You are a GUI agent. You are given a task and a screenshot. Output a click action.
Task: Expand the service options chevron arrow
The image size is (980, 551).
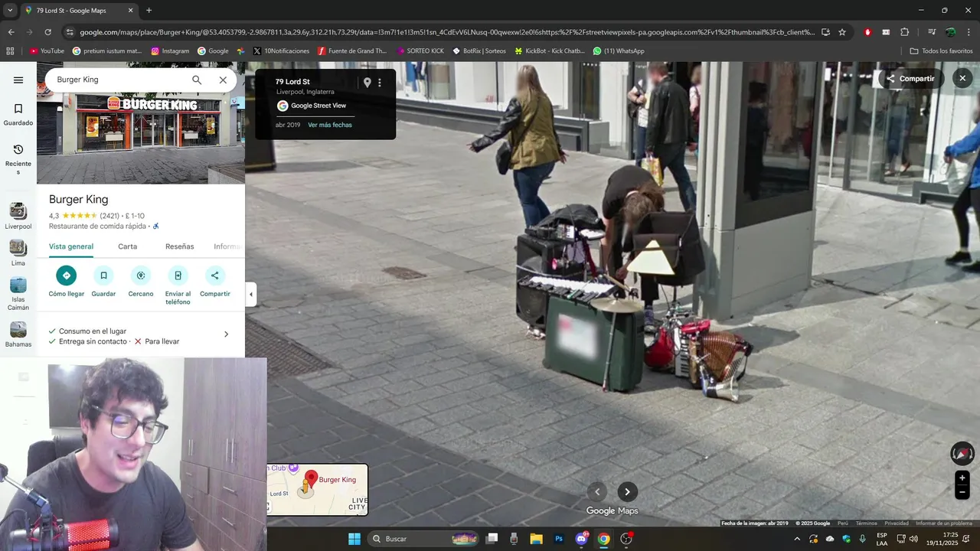(226, 334)
